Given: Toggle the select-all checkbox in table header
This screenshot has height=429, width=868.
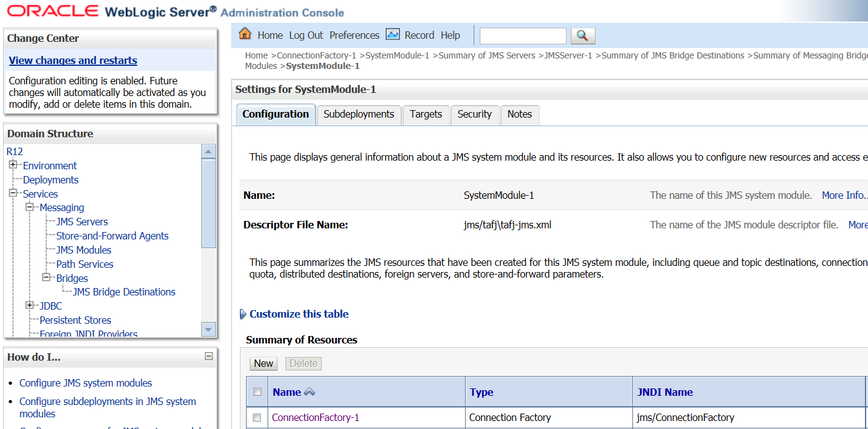Looking at the screenshot, I should (258, 392).
